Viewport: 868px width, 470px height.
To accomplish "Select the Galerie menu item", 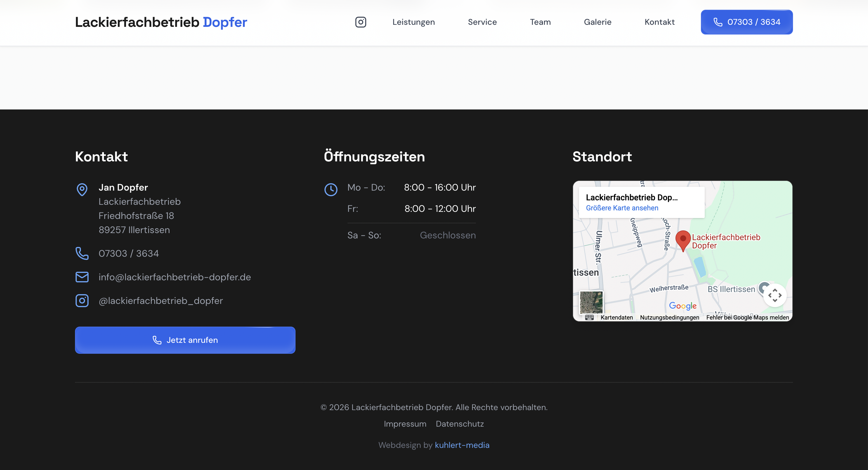I will [x=598, y=22].
